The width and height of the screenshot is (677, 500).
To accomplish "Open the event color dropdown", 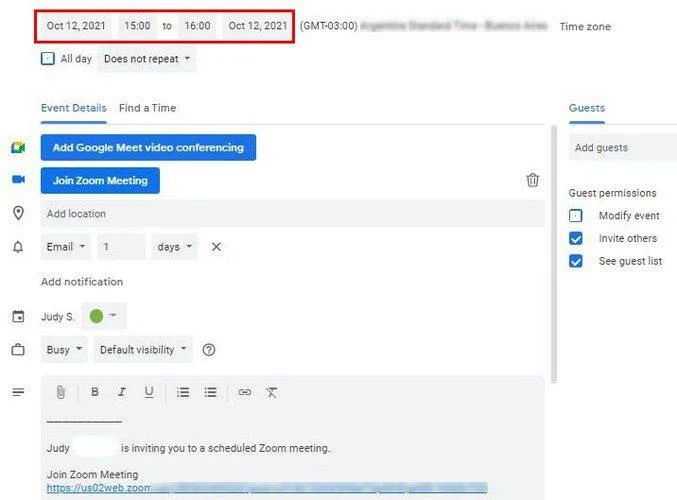I will (104, 316).
